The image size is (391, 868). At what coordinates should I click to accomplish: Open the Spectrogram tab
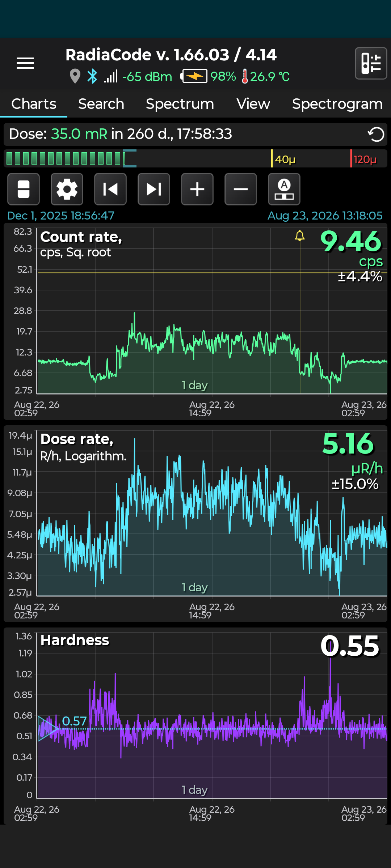point(337,104)
